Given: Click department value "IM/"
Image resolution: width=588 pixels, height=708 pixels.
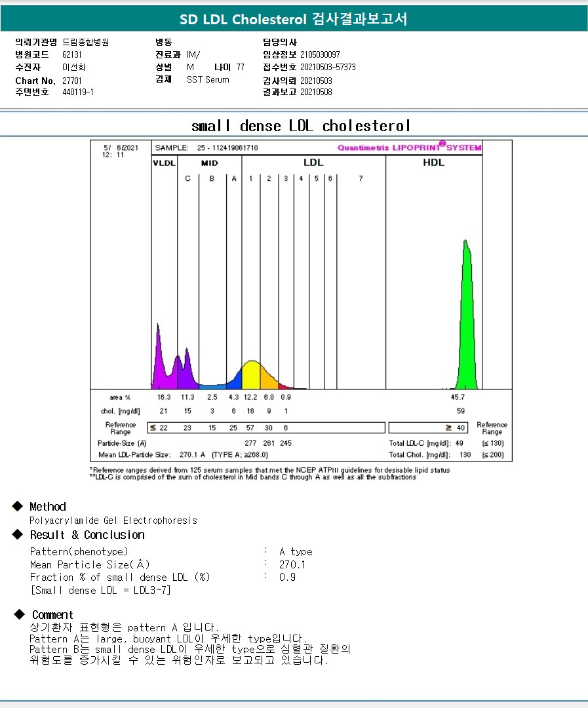Looking at the screenshot, I should (x=193, y=54).
